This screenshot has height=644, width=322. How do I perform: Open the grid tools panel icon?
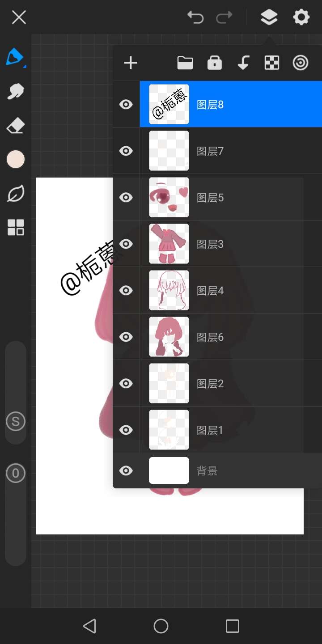tap(16, 228)
